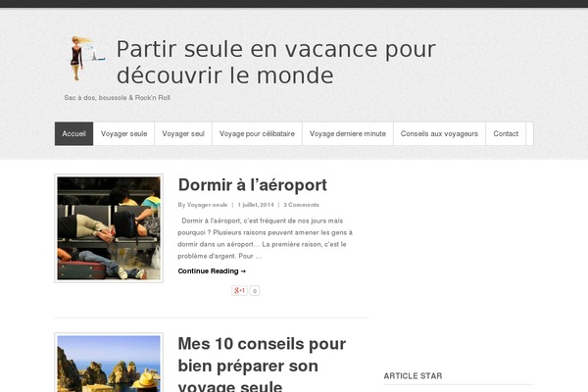Click the +1 count bubble showing 0
The height and width of the screenshot is (392, 588).
(x=255, y=291)
